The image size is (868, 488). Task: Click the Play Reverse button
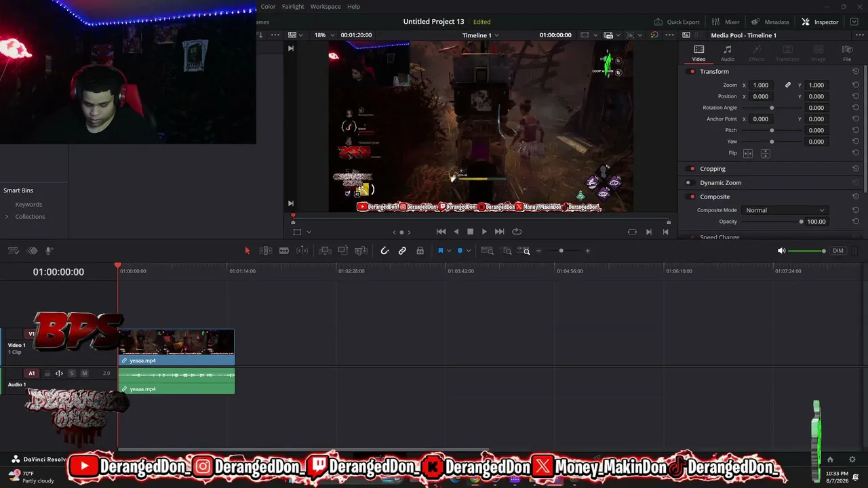(456, 232)
